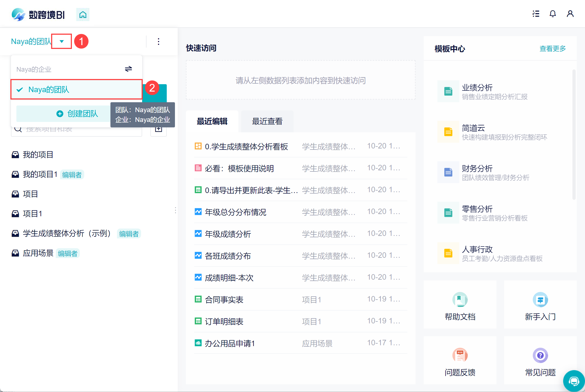This screenshot has width=585, height=392.
Task: Open 常见问题 FAQ icon
Action: (x=540, y=355)
